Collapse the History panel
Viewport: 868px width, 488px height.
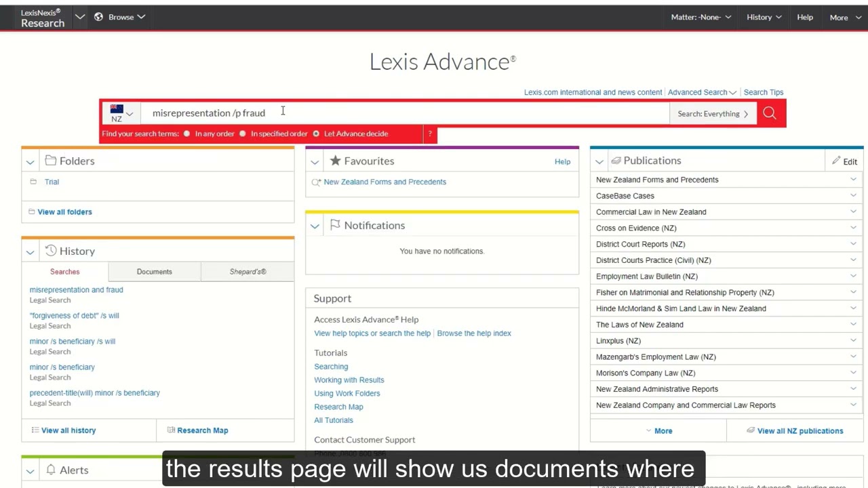(30, 251)
